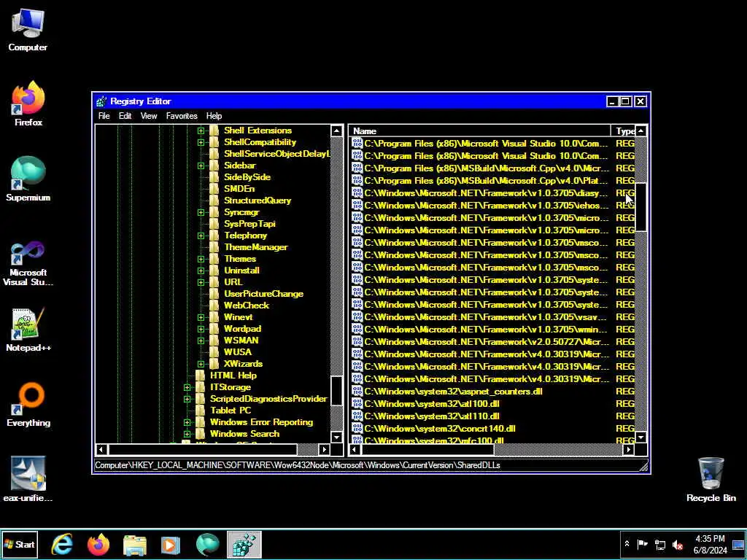The height and width of the screenshot is (560, 747).
Task: Select the concrt140.dll value
Action: coord(440,429)
